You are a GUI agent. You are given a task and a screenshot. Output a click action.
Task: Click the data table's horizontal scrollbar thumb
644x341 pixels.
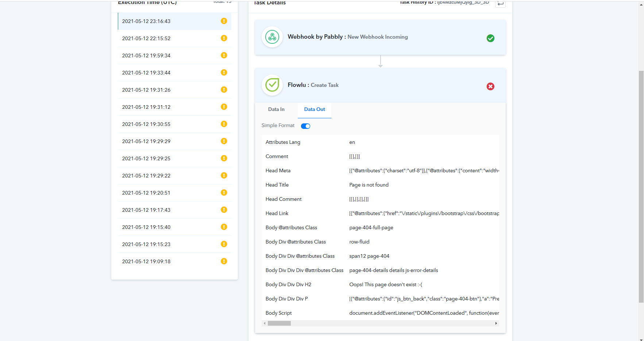279,323
